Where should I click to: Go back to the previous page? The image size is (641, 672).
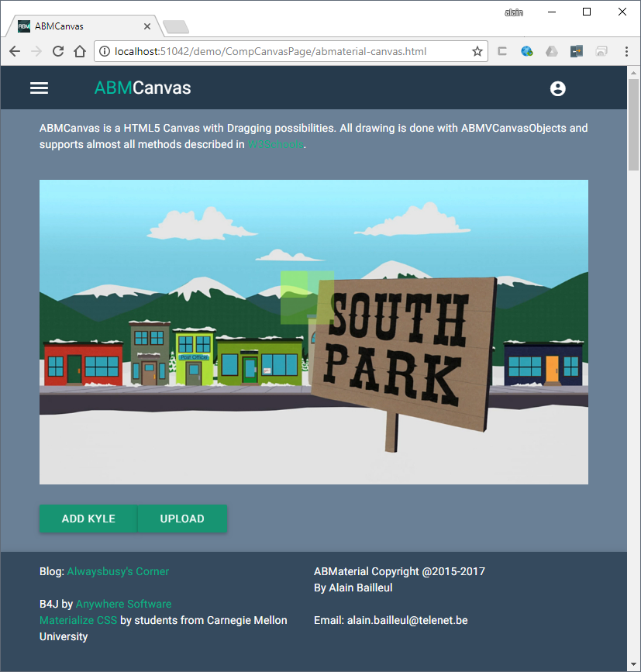pyautogui.click(x=15, y=51)
